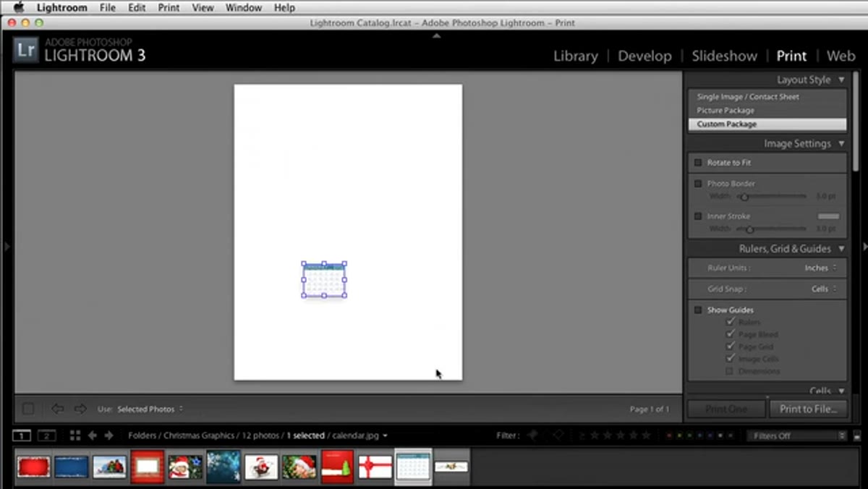The width and height of the screenshot is (868, 489).
Task: Select first red frame thumbnail
Action: (33, 467)
